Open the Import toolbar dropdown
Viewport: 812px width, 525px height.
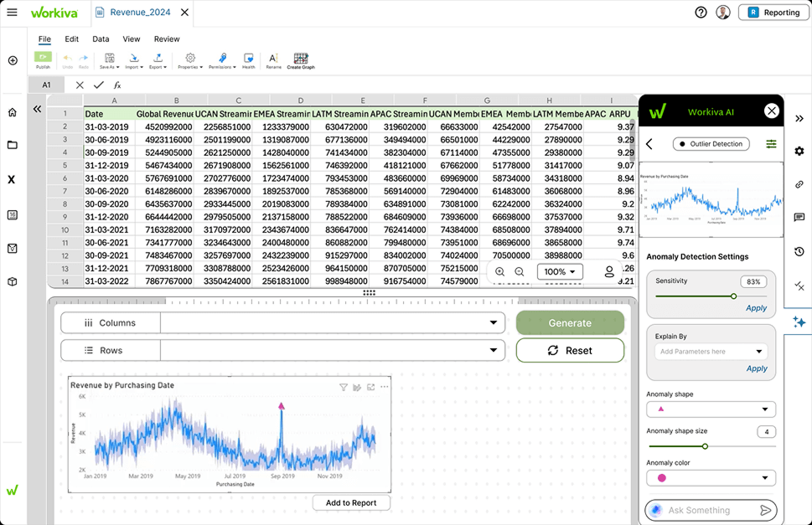[133, 60]
